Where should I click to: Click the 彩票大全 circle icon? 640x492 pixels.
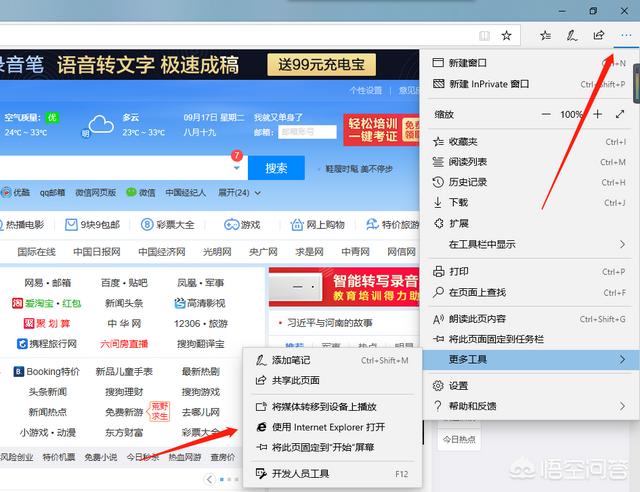point(147,225)
